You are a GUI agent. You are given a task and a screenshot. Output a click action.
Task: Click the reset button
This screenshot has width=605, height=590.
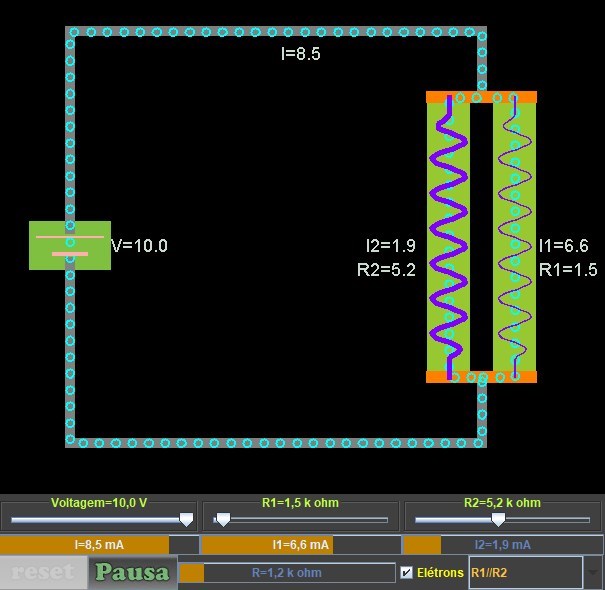tap(44, 572)
